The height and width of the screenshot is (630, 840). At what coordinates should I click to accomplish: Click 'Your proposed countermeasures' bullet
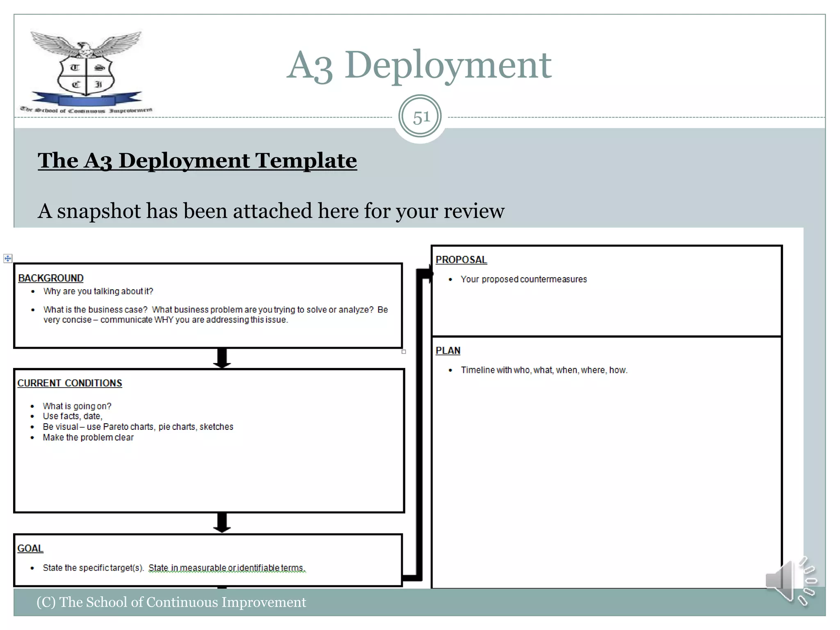524,279
